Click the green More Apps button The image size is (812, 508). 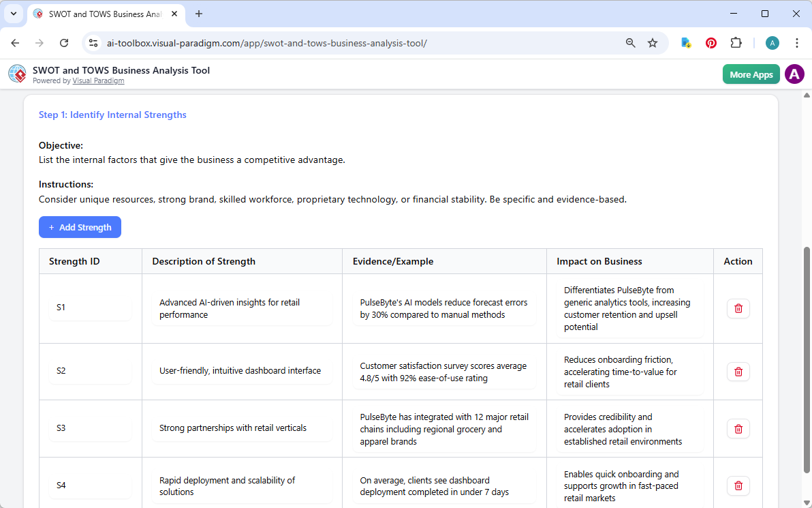[x=751, y=74]
